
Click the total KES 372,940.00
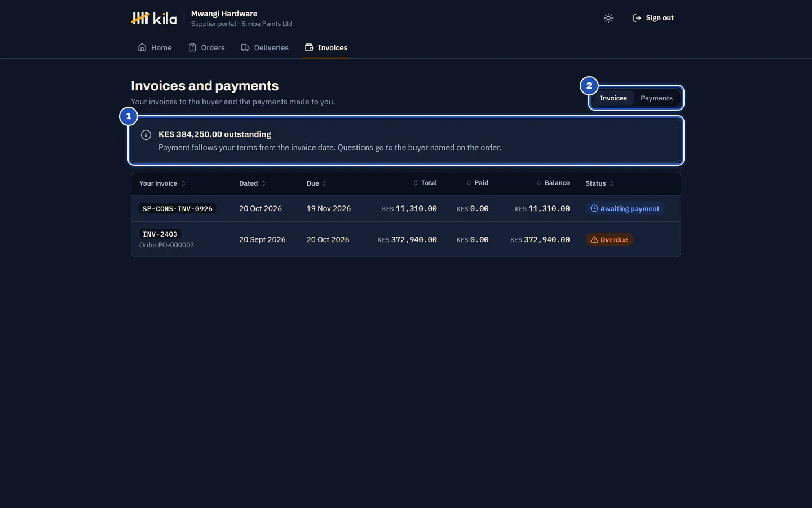[407, 240]
